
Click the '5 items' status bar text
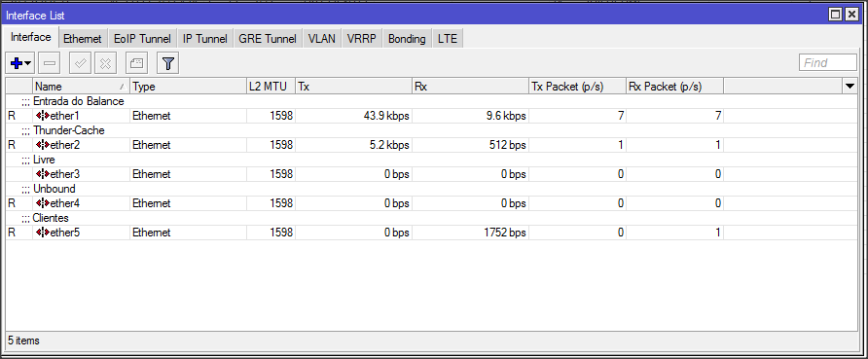point(23,341)
